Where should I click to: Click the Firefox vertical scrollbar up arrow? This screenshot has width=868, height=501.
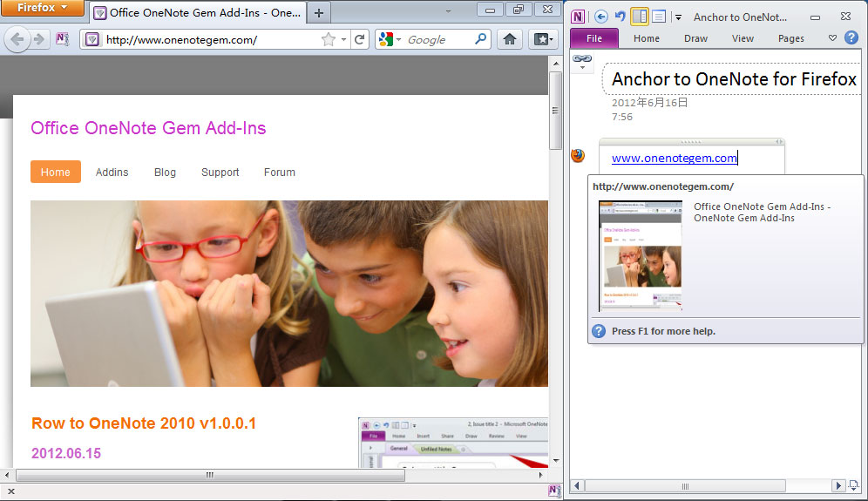(x=556, y=63)
